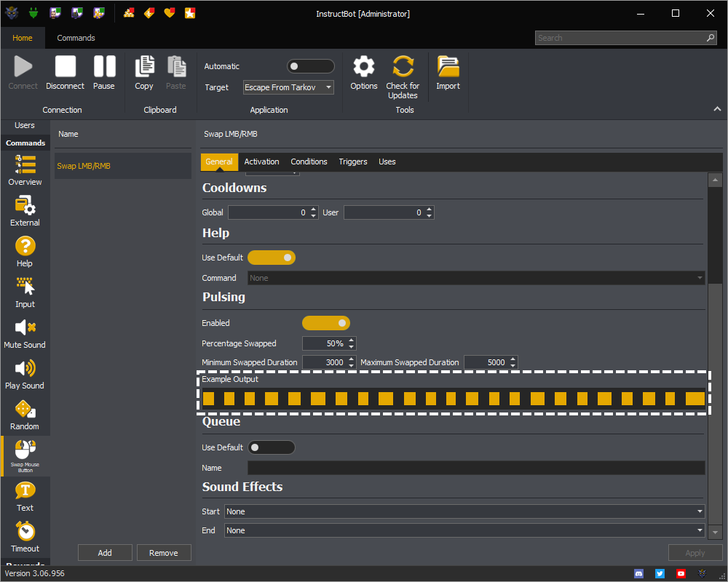The height and width of the screenshot is (582, 728).
Task: Switch to the Triggers tab
Action: 353,162
